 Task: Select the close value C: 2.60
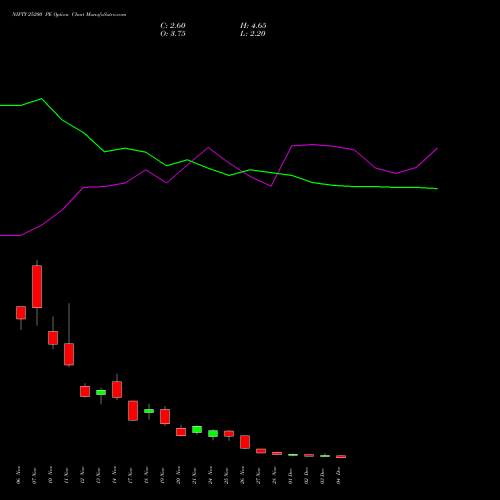[173, 26]
